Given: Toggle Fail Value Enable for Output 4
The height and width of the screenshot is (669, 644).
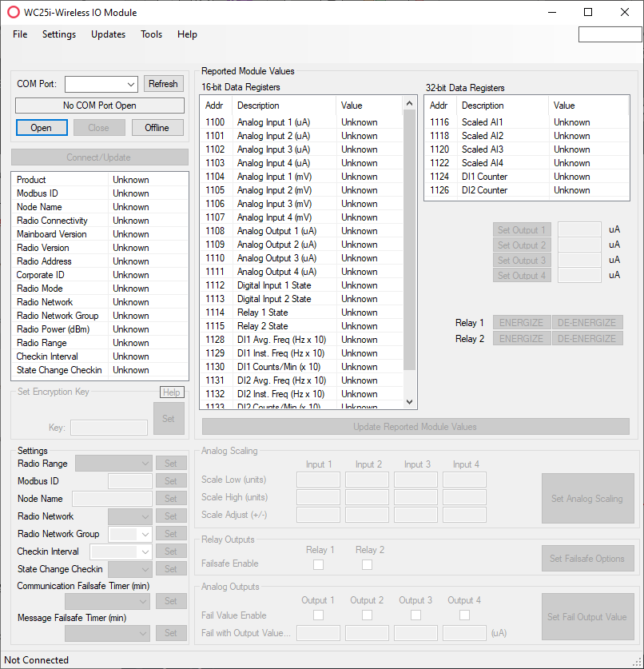Looking at the screenshot, I should [x=464, y=615].
